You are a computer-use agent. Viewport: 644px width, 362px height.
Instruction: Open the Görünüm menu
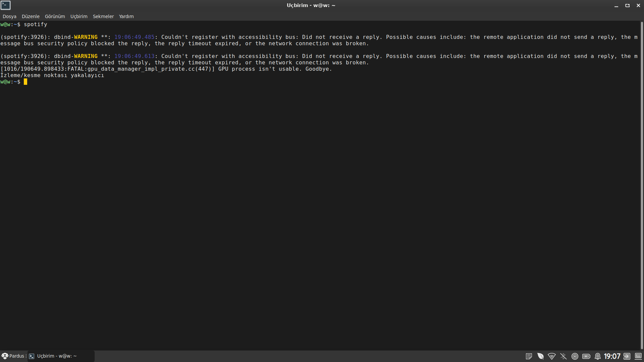55,16
